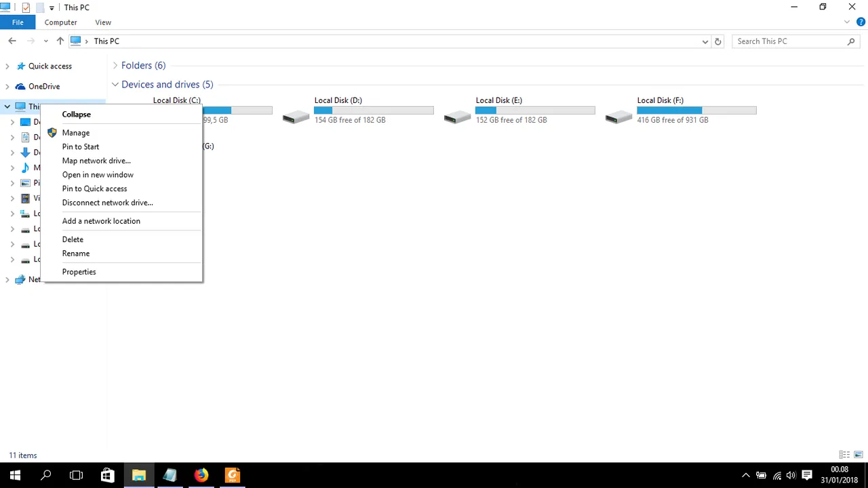Click File Explorer taskbar icon
The image size is (868, 488).
[x=138, y=475]
